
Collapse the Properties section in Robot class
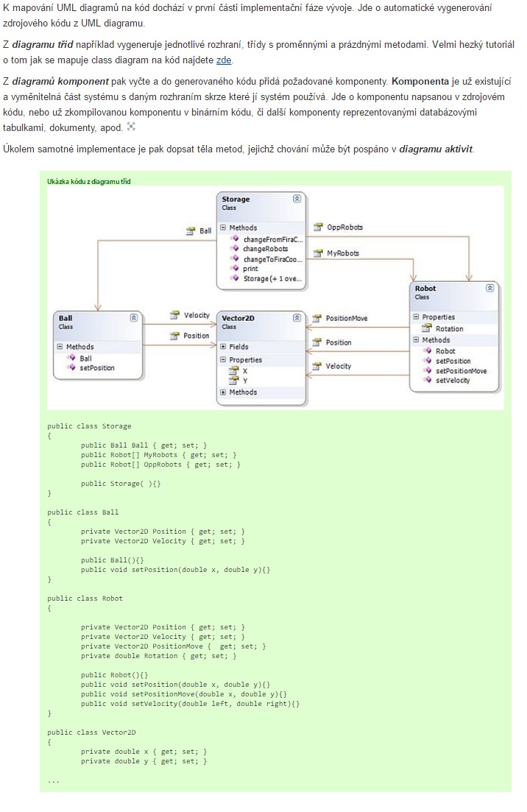point(416,317)
